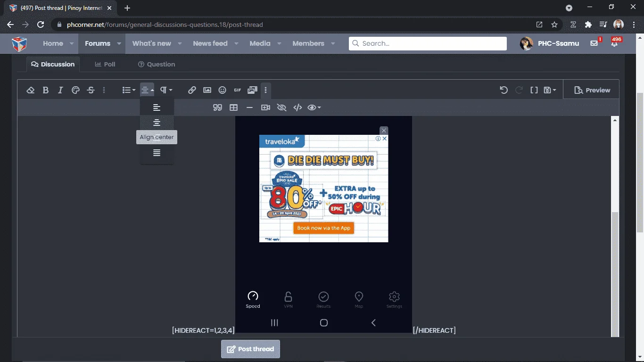Expand What's new dropdown arrow
Image resolution: width=644 pixels, height=362 pixels.
pos(180,43)
